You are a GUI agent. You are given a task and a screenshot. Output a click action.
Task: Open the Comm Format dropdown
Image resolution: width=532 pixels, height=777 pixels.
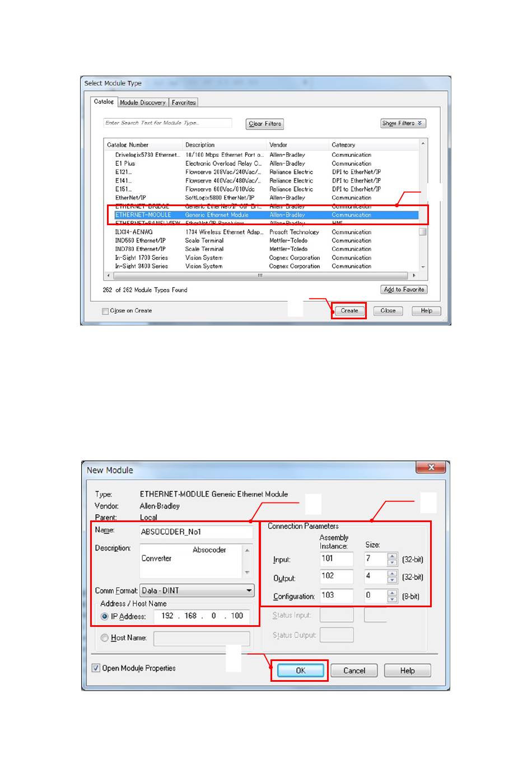tap(197, 590)
